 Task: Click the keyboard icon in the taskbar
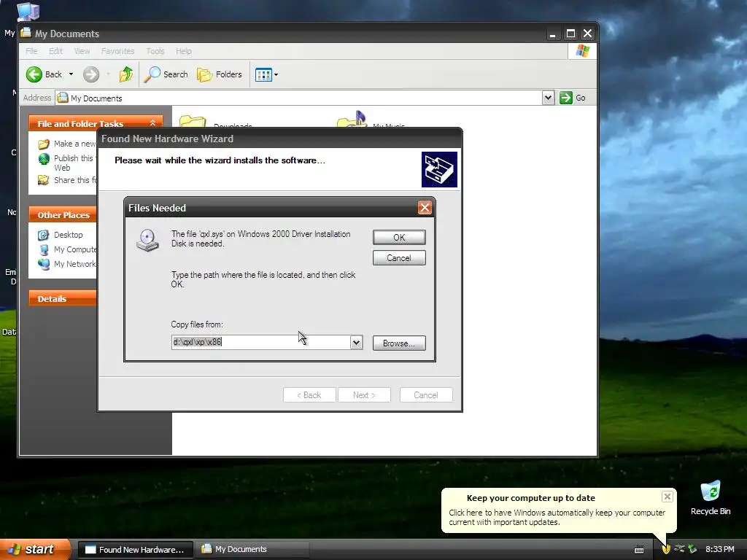click(x=639, y=550)
